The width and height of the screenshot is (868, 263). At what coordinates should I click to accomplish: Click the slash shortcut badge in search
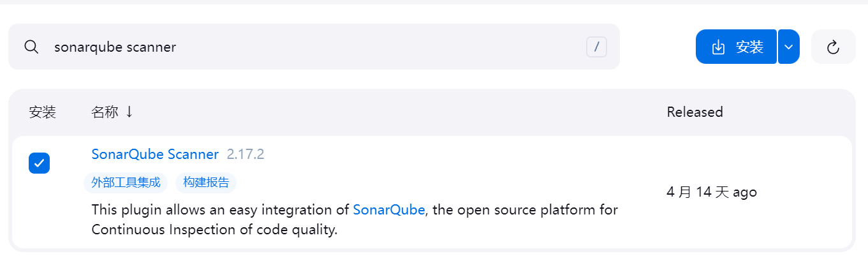tap(596, 47)
